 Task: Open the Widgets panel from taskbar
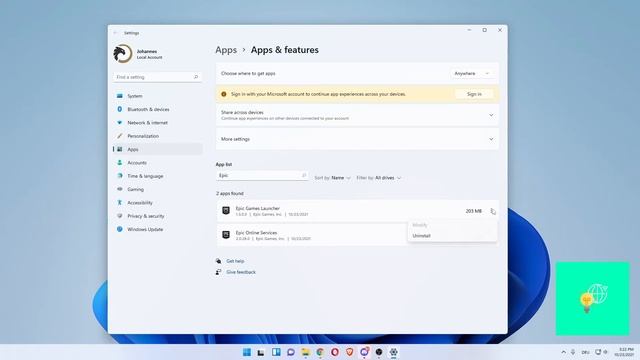(276, 352)
